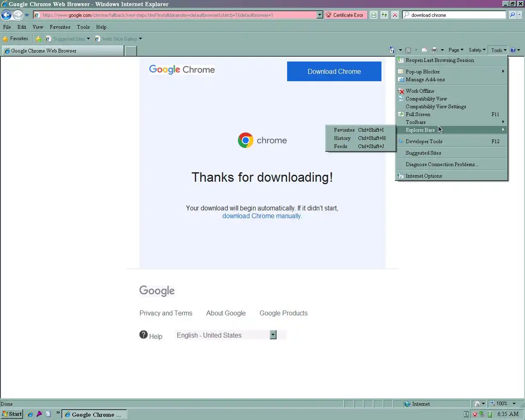Viewport: 525px width, 420px height.
Task: Select the Google Chrome Web Browser tab
Action: click(63, 51)
